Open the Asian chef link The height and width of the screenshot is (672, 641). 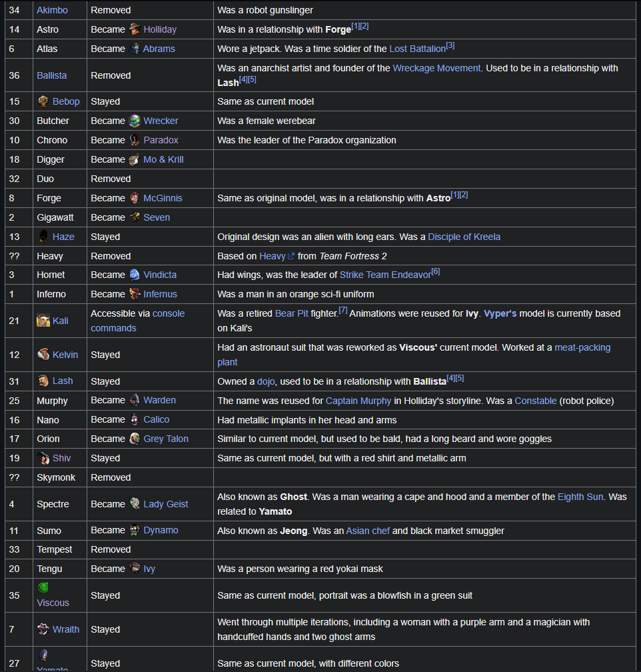[x=368, y=531]
